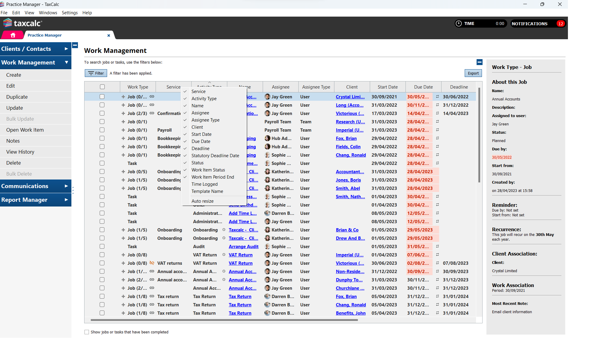The height and width of the screenshot is (364, 595).
Task: Click the link icon on the Job (2/3) row
Action: tap(152, 113)
